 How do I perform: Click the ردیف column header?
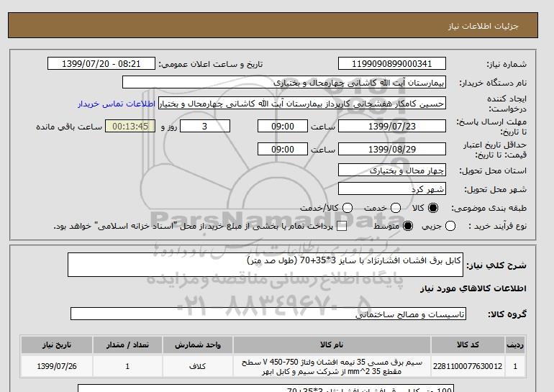[515, 345]
